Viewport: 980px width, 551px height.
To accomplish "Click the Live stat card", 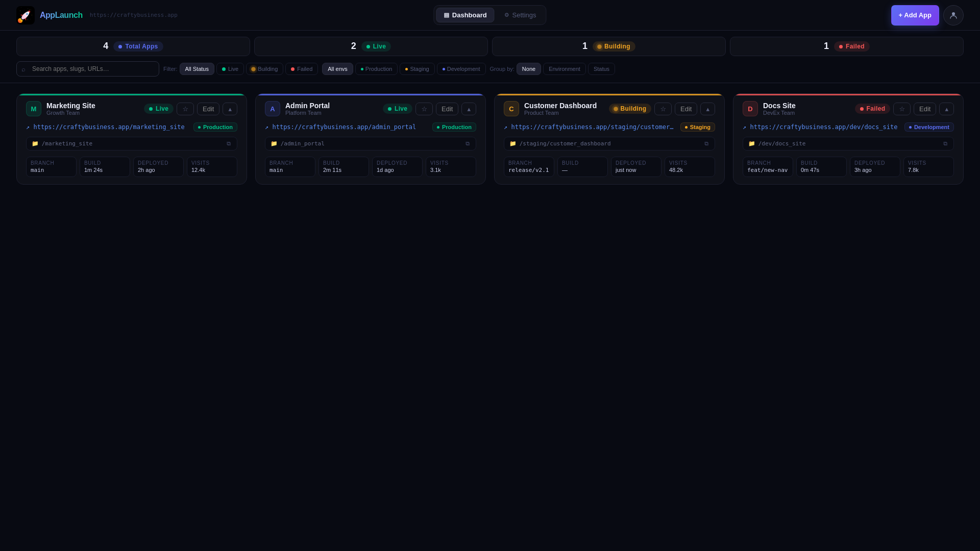I will pos(371,46).
